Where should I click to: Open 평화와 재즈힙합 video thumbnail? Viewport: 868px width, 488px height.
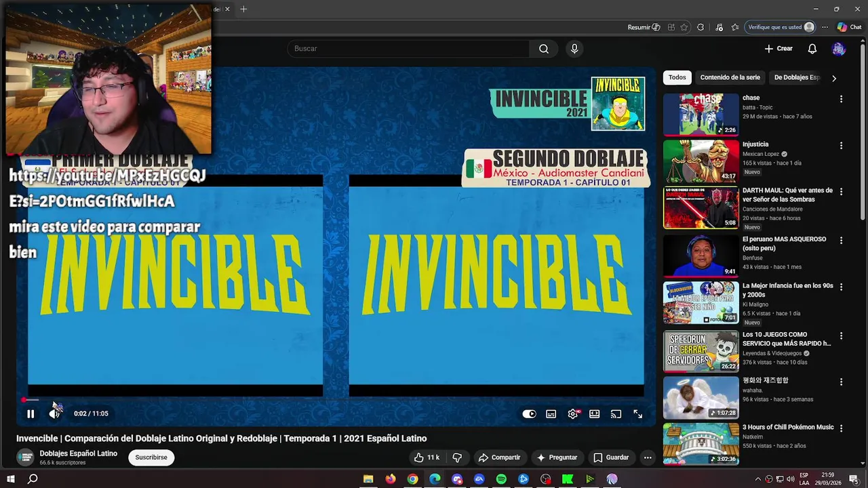pos(701,398)
